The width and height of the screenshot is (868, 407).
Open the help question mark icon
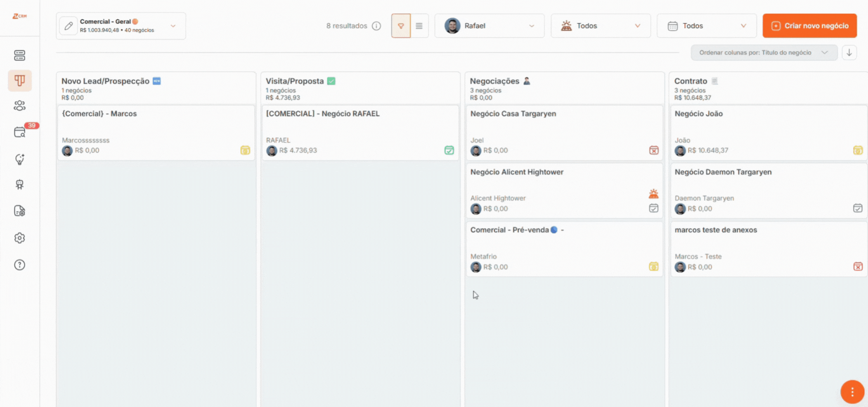pos(19,265)
